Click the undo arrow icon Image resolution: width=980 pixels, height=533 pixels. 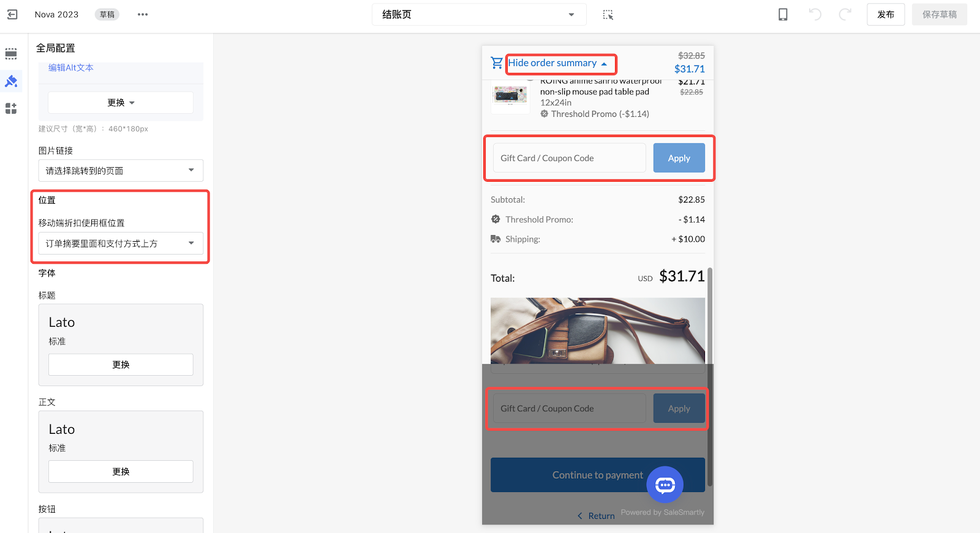coord(815,14)
